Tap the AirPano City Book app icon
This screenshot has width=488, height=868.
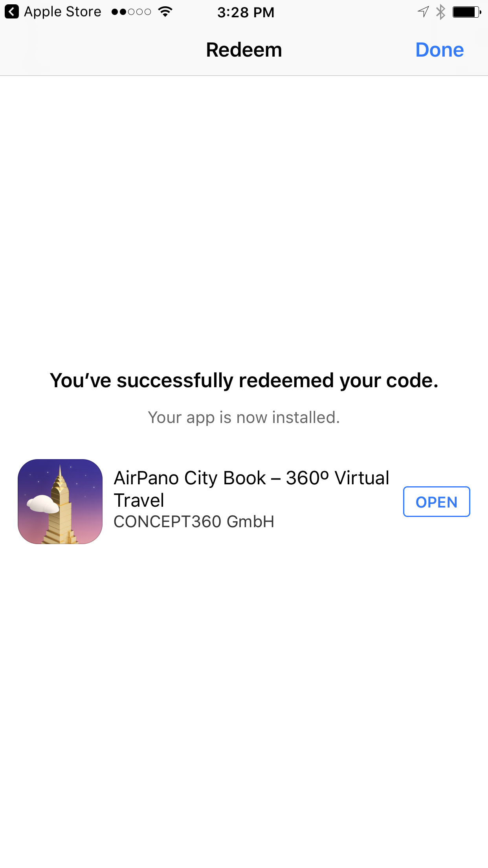click(60, 502)
